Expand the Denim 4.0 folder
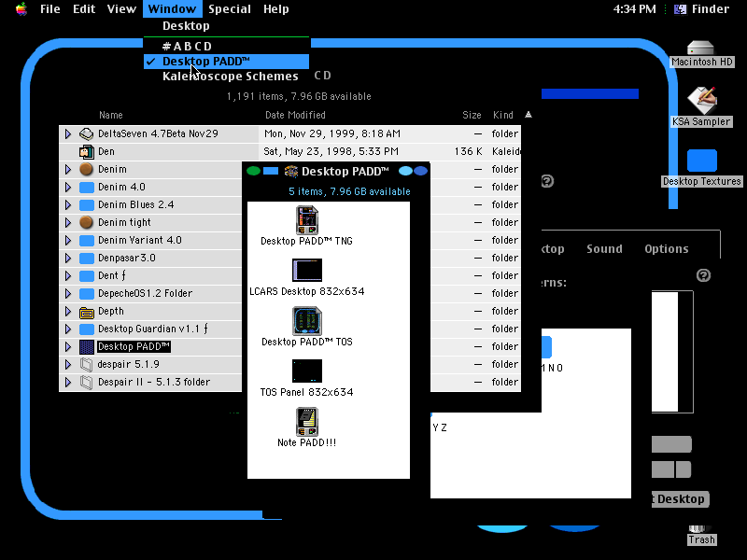This screenshot has width=747, height=560. coord(68,188)
